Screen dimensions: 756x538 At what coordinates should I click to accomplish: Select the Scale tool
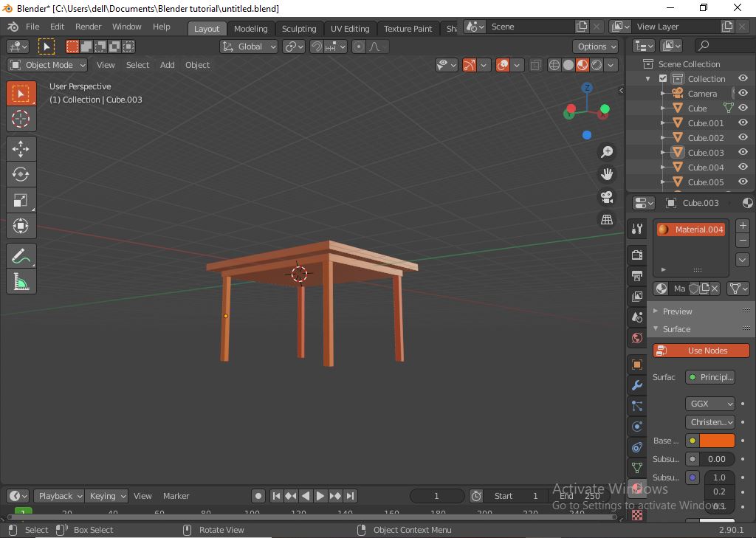(x=21, y=200)
